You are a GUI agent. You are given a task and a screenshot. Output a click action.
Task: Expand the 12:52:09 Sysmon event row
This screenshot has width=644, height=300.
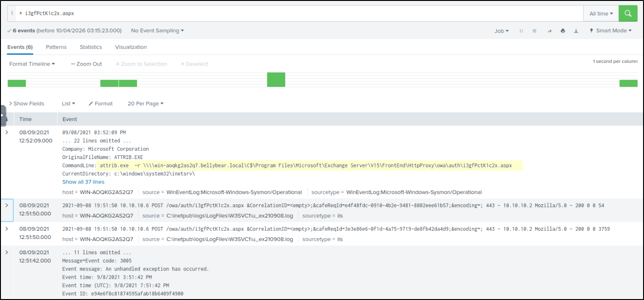pos(7,132)
